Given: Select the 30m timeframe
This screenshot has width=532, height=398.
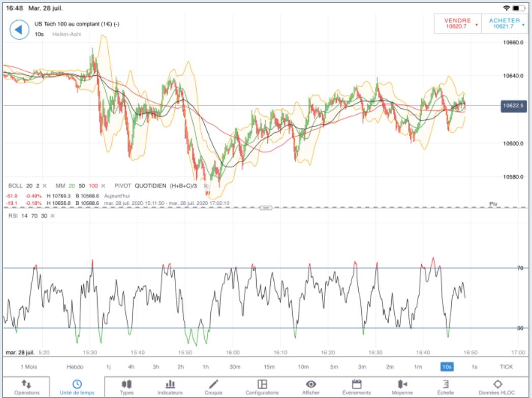Looking at the screenshot, I should coord(235,367).
